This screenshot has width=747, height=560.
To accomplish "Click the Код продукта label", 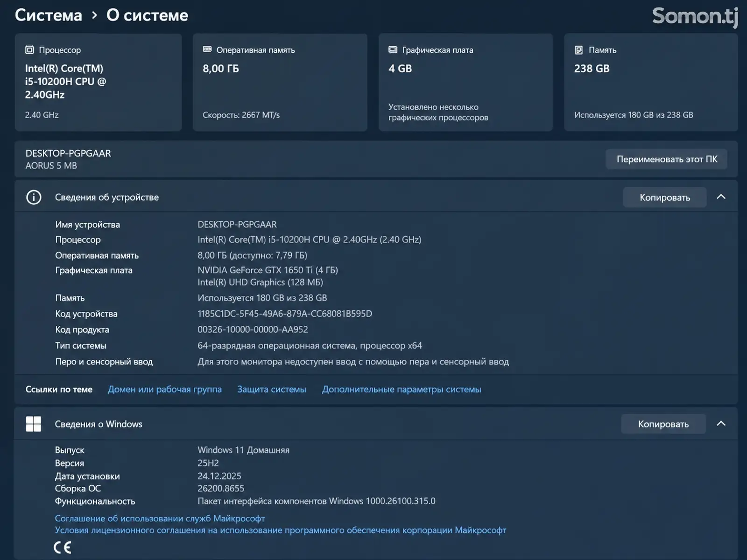I will click(x=82, y=329).
